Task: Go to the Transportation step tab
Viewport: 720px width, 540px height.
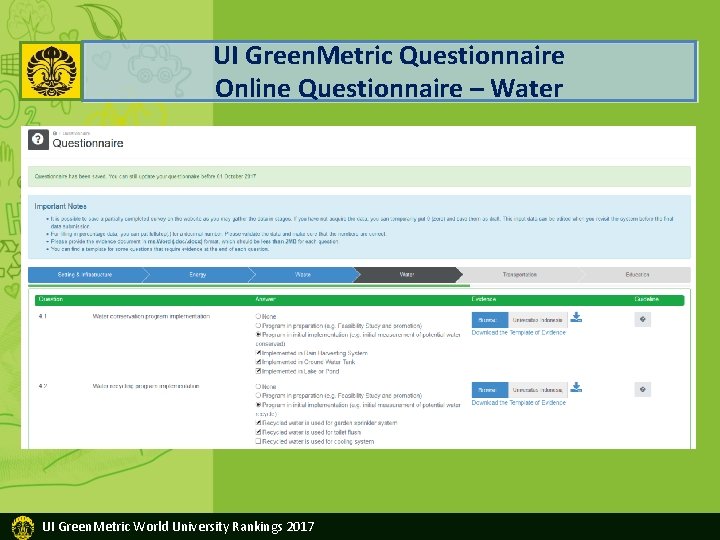Action: [x=519, y=275]
